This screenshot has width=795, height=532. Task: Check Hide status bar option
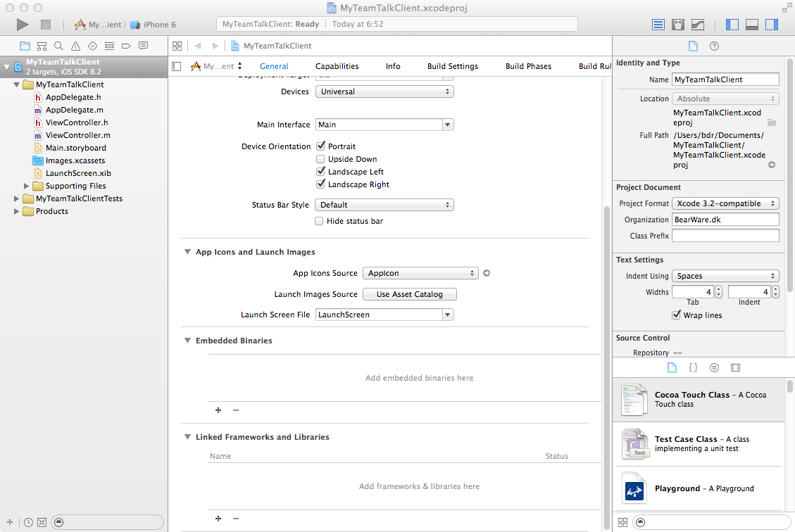[320, 221]
